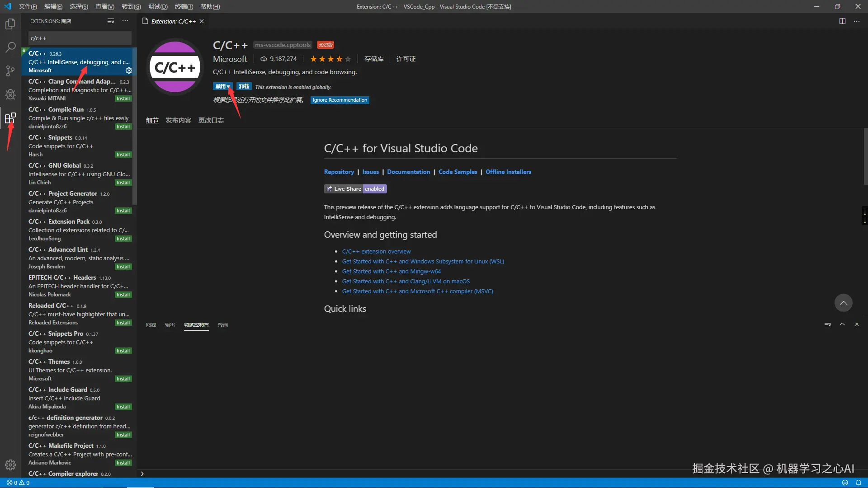Click the split editor icon
868x488 pixels.
tap(842, 21)
